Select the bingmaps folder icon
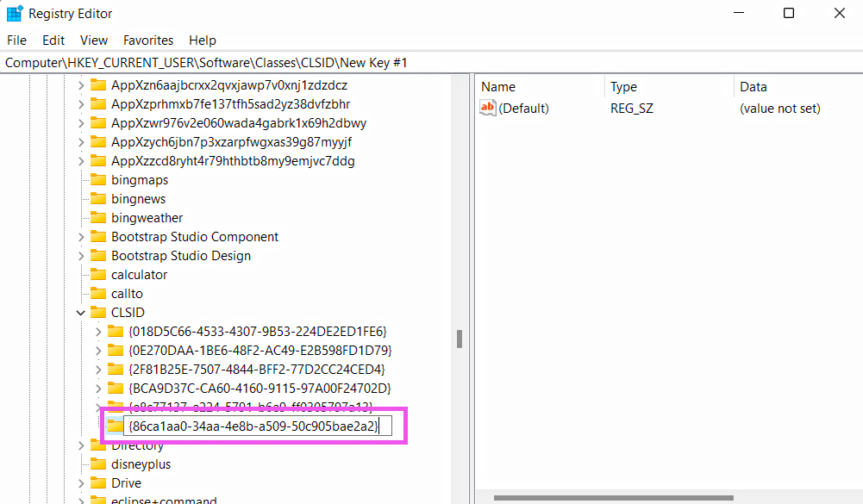 (x=98, y=179)
